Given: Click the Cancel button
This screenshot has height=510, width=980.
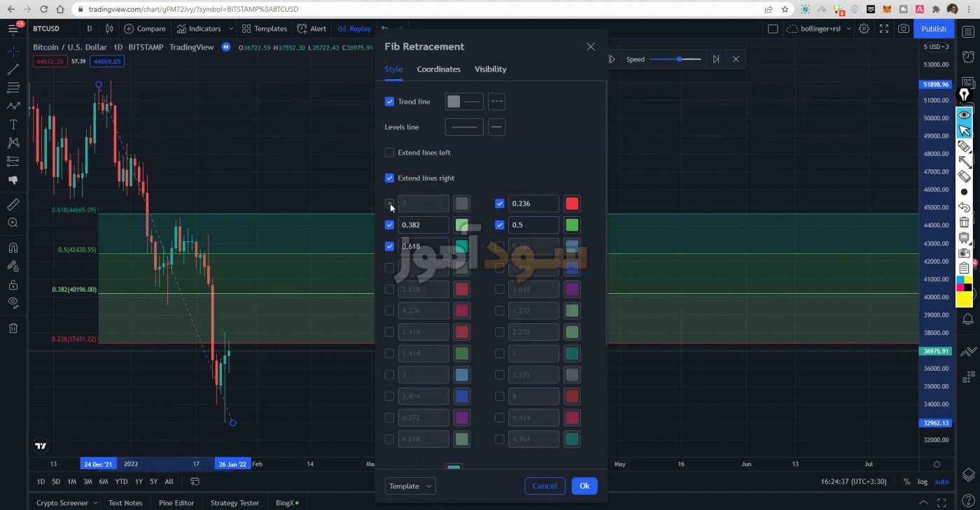Looking at the screenshot, I should click(545, 486).
